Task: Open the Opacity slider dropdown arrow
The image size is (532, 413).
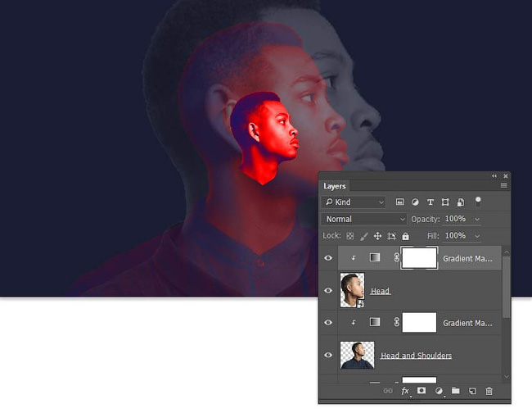Action: [x=477, y=220]
